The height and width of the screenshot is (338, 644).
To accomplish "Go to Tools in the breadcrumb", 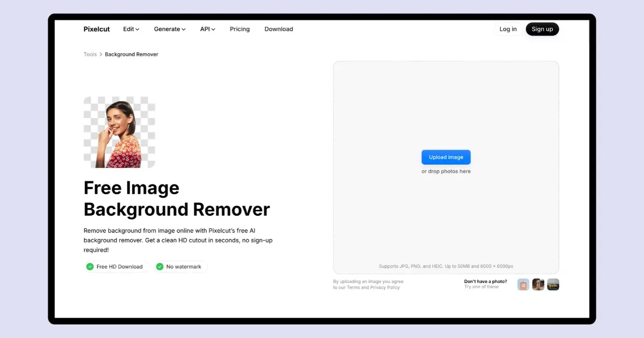I will (x=90, y=54).
